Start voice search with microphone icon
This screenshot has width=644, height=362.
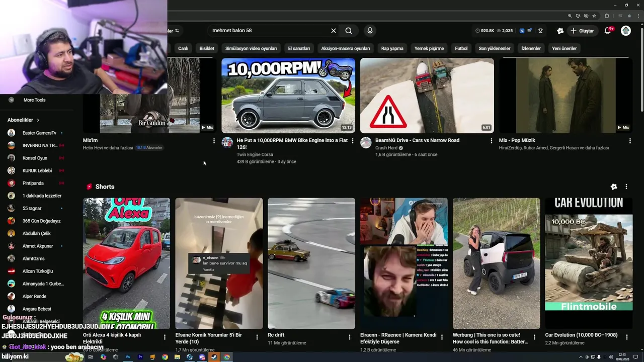tap(370, 31)
